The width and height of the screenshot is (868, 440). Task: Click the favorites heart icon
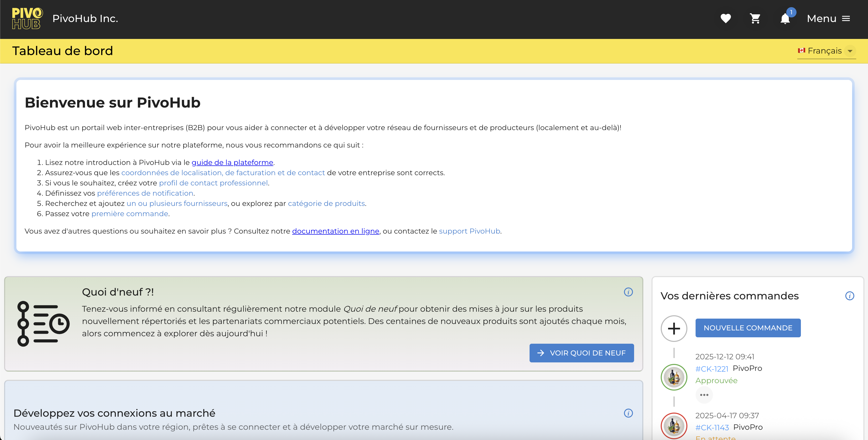point(726,18)
